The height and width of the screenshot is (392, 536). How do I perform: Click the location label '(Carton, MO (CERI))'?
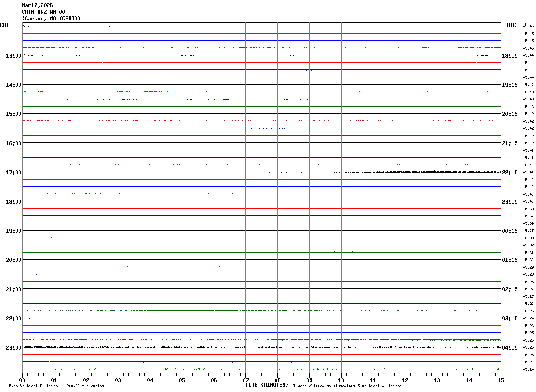pyautogui.click(x=51, y=19)
